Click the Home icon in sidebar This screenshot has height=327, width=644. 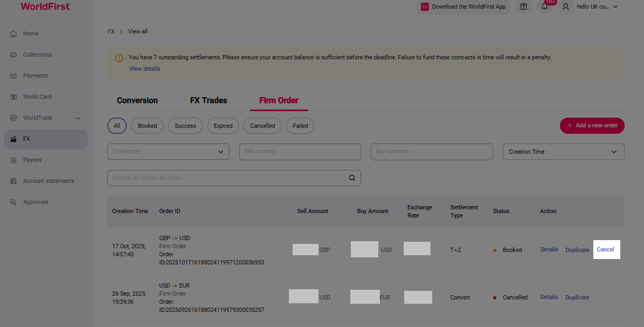(x=13, y=34)
